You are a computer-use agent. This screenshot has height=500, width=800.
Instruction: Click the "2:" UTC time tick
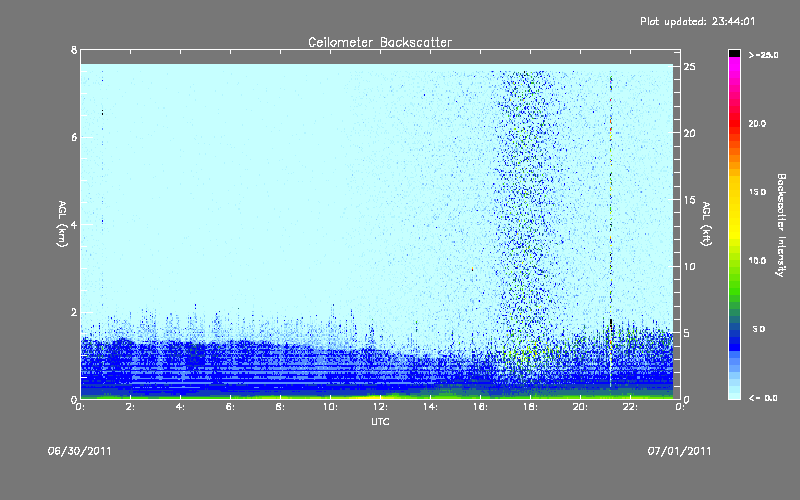tap(131, 407)
